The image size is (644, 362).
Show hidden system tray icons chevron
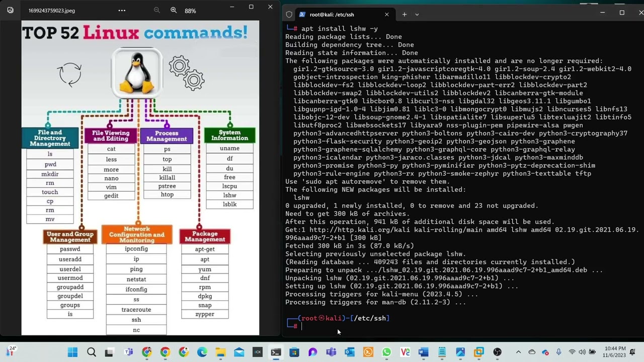(x=518, y=352)
